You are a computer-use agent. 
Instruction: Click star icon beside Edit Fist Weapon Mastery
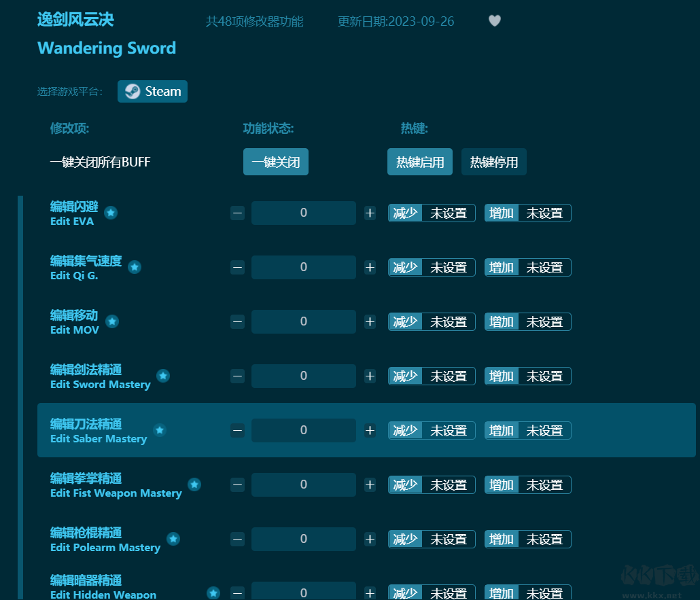[x=194, y=484]
